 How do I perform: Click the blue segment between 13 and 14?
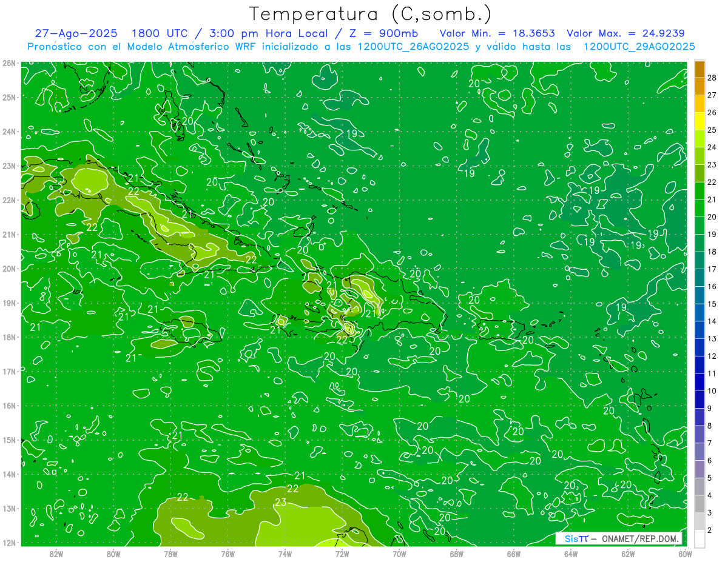coord(699,330)
